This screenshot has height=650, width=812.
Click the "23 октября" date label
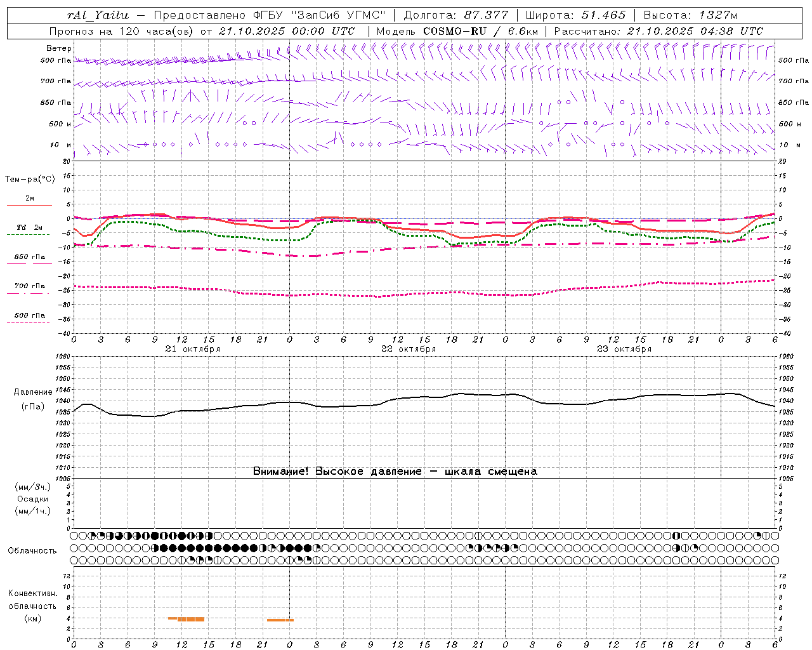coord(624,349)
